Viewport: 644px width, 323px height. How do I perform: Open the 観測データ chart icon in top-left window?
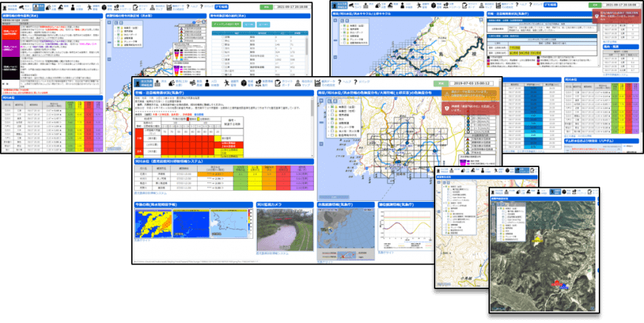pyautogui.click(x=169, y=7)
